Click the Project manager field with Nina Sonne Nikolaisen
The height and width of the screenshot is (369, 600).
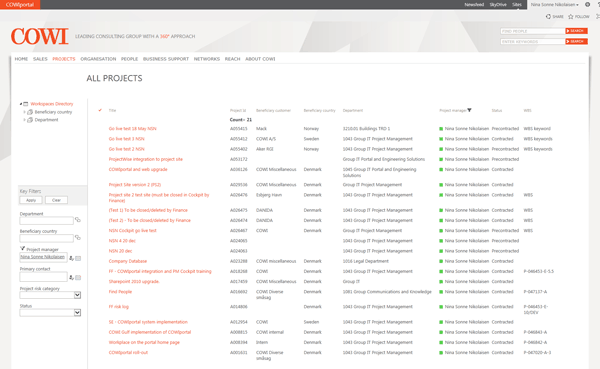point(44,257)
